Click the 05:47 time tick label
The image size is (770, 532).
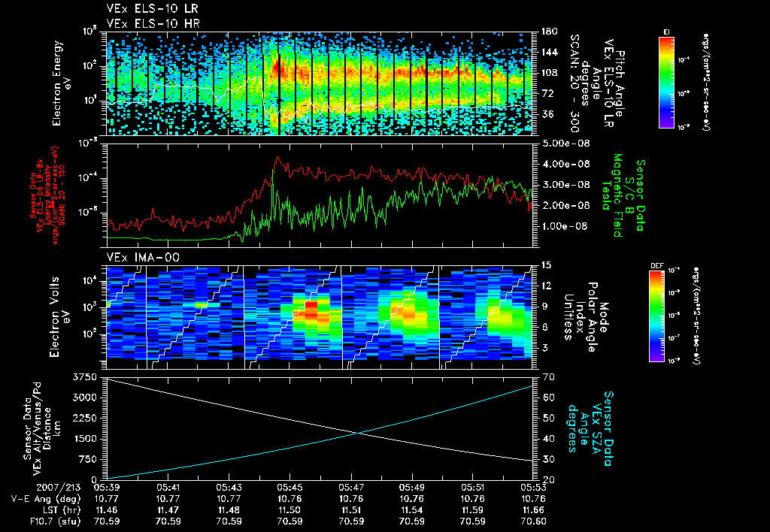click(351, 488)
